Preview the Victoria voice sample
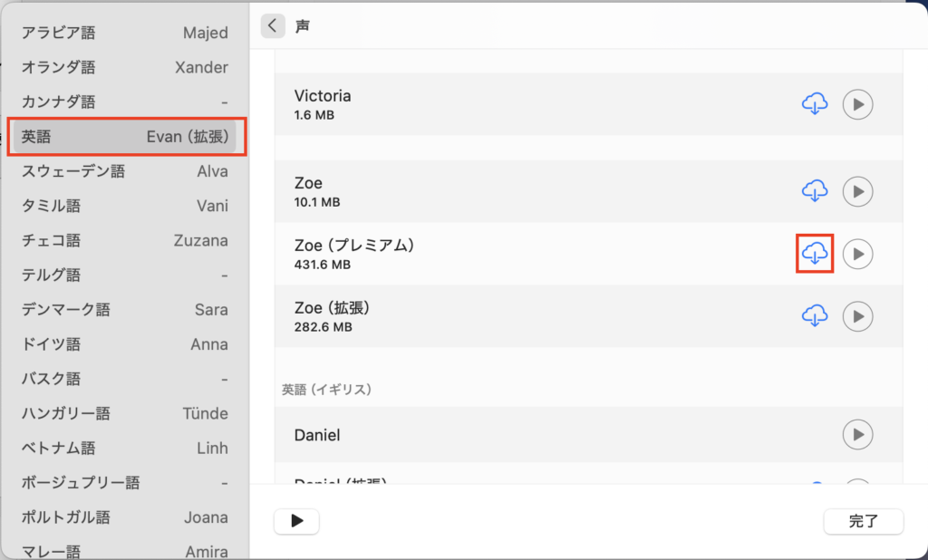Image resolution: width=928 pixels, height=560 pixels. point(857,104)
